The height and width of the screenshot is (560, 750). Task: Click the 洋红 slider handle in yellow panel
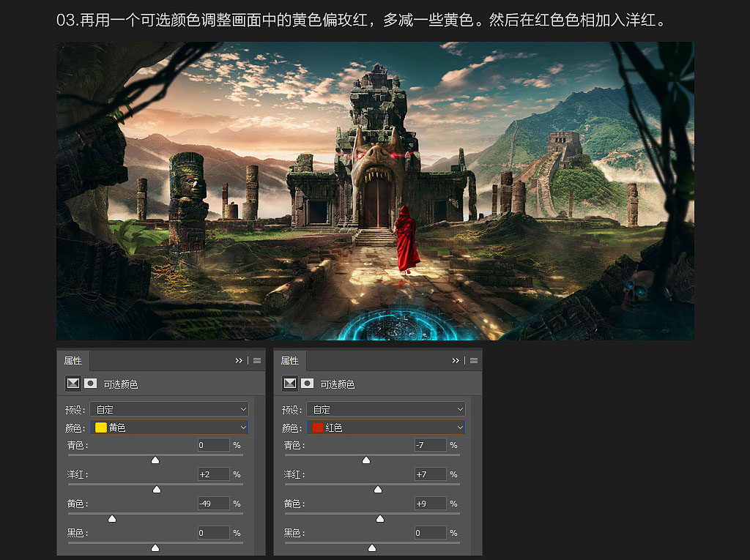click(x=157, y=489)
